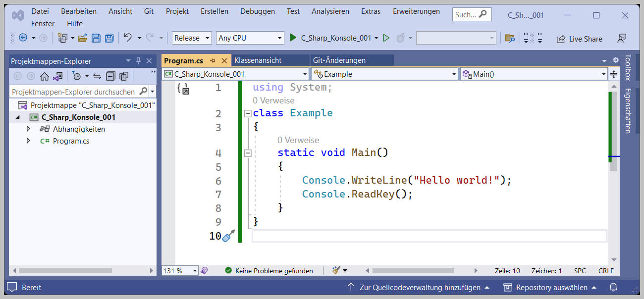Click the new project icon in toolbar
This screenshot has width=644, height=299.
(x=62, y=38)
